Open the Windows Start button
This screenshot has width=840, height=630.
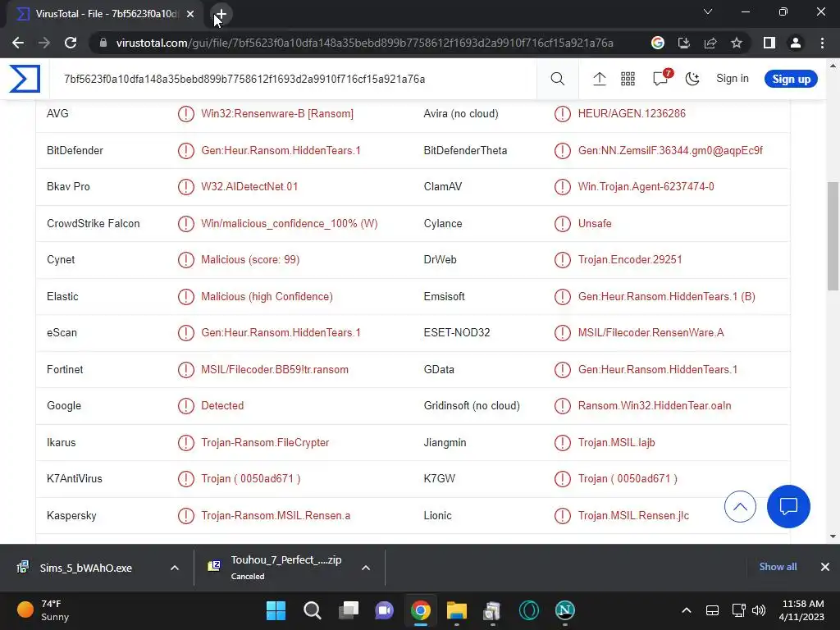(276, 610)
